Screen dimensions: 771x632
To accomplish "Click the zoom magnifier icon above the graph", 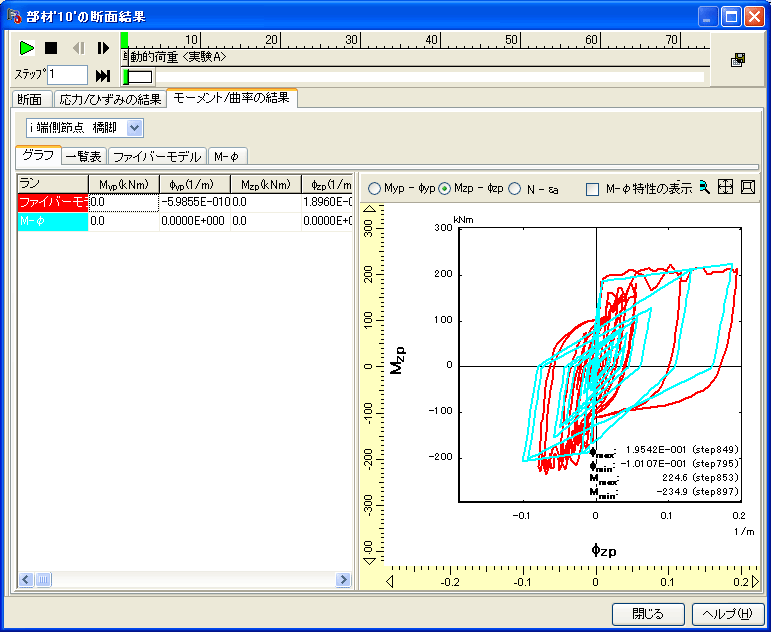I will tap(705, 187).
